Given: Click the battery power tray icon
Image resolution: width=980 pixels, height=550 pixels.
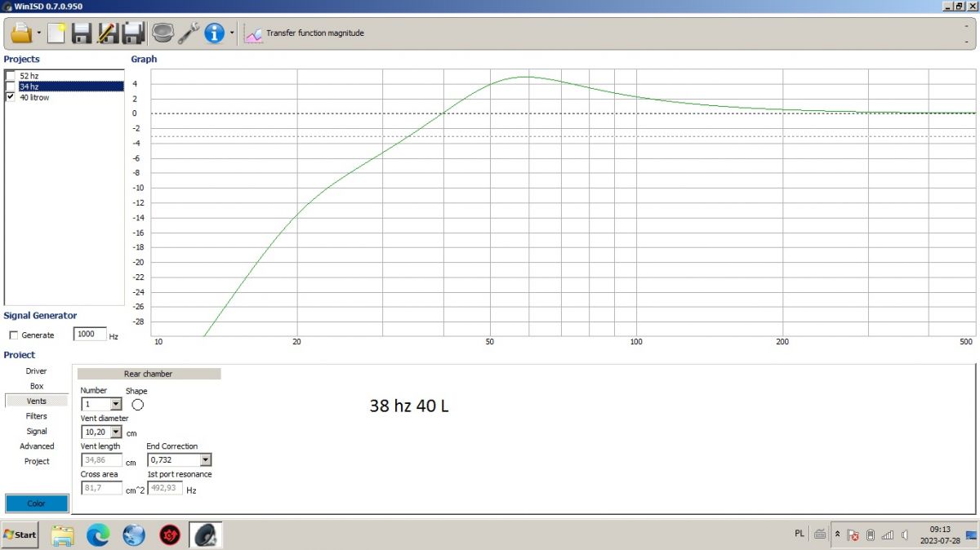Looking at the screenshot, I should coord(871,535).
